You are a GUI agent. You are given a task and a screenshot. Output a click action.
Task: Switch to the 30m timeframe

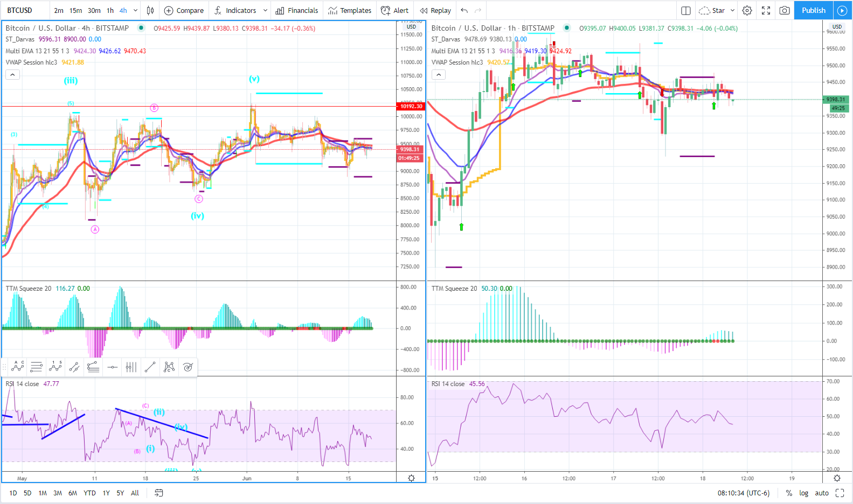(x=94, y=10)
